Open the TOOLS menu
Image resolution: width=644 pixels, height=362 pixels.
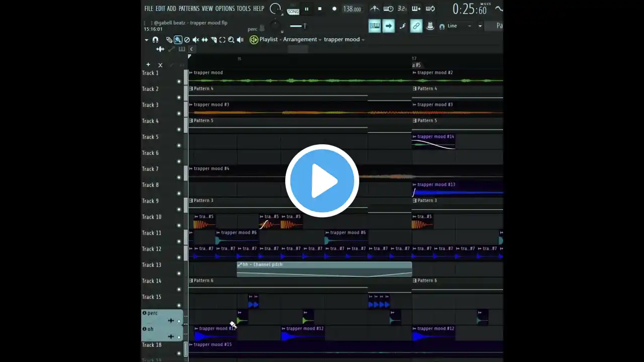[244, 9]
